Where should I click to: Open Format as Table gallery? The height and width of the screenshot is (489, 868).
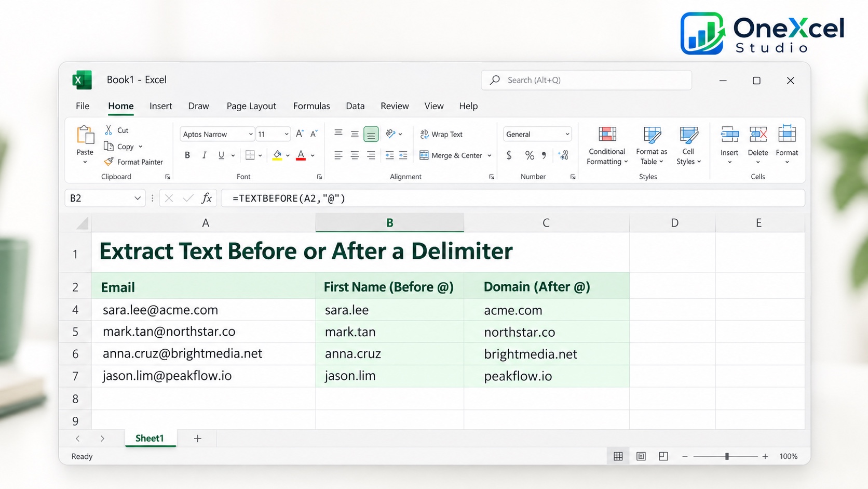(652, 146)
